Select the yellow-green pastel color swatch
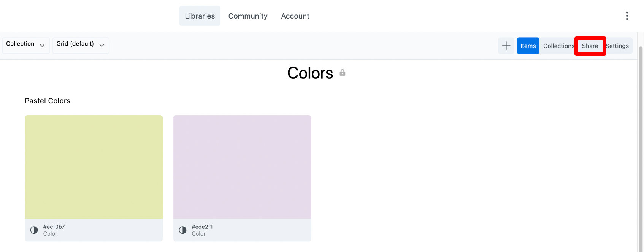The height and width of the screenshot is (252, 644). click(94, 166)
